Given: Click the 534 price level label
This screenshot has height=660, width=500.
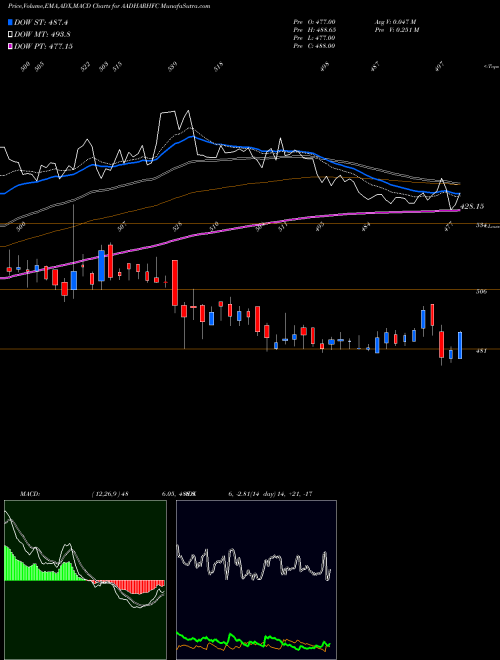Looking at the screenshot, I should [x=481, y=225].
